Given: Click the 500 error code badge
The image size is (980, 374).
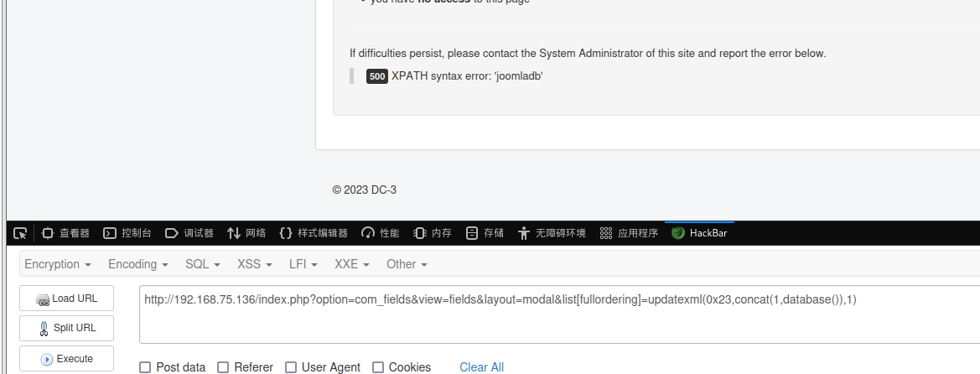Looking at the screenshot, I should coord(377,76).
